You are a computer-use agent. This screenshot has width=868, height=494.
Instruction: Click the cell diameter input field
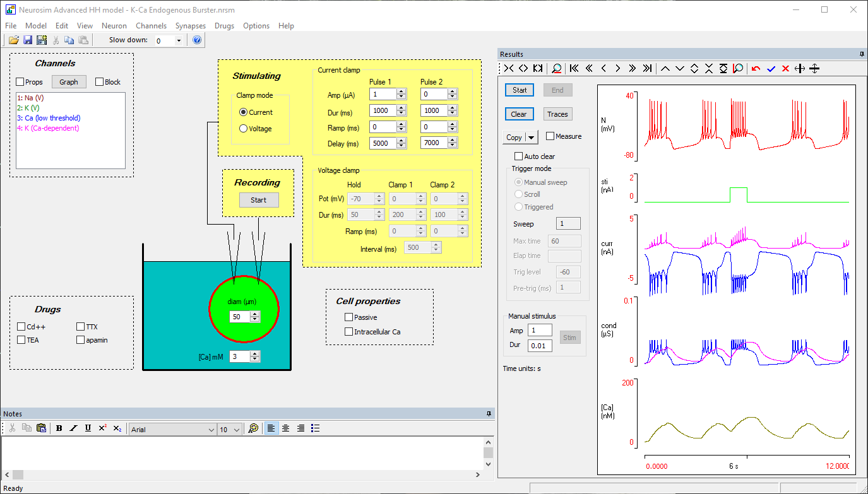coord(239,317)
